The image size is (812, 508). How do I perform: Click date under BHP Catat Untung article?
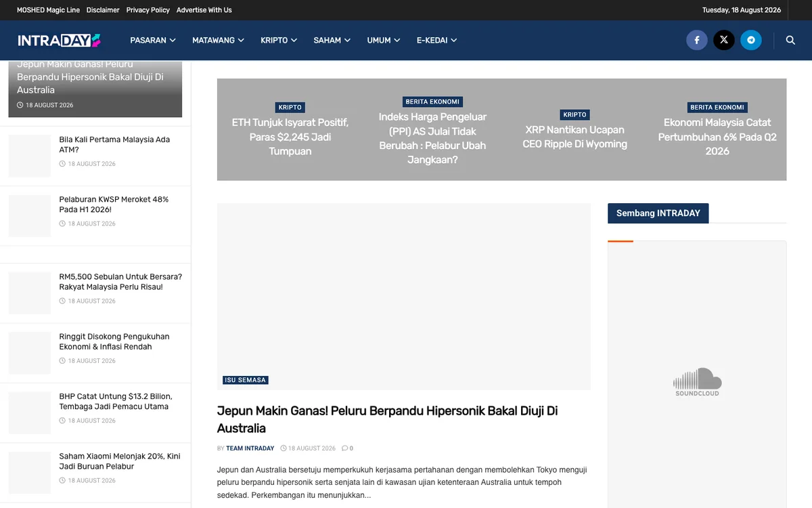pyautogui.click(x=87, y=421)
